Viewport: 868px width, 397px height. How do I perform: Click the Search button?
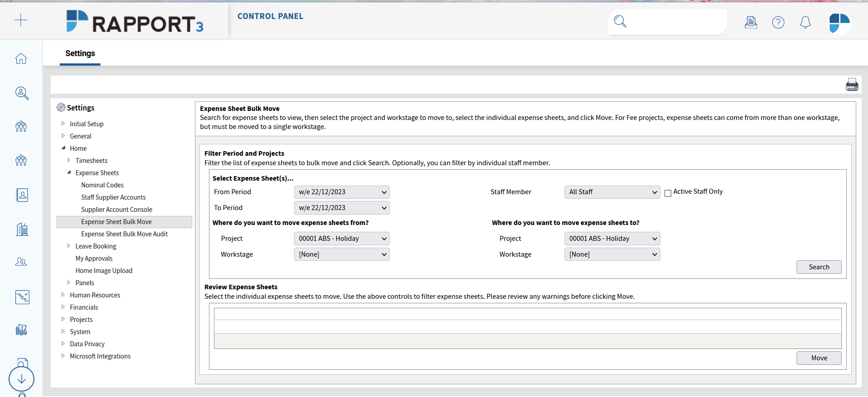[819, 267]
